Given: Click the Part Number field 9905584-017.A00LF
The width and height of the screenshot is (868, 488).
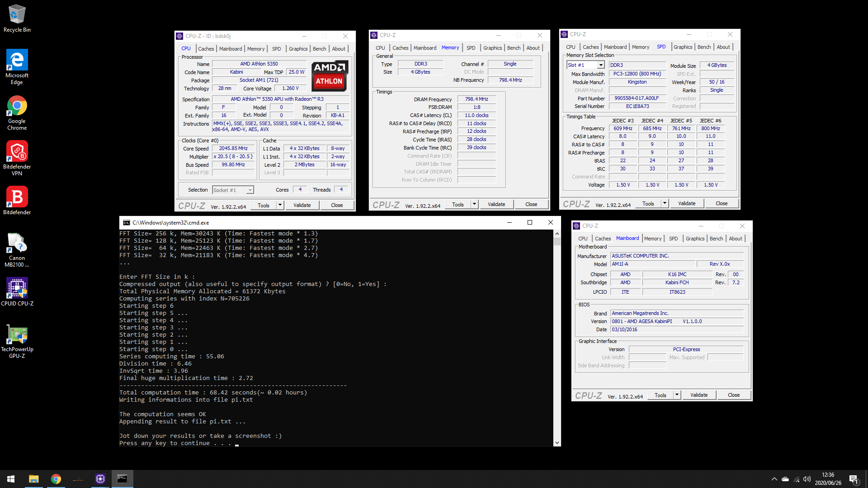Looking at the screenshot, I should point(637,98).
